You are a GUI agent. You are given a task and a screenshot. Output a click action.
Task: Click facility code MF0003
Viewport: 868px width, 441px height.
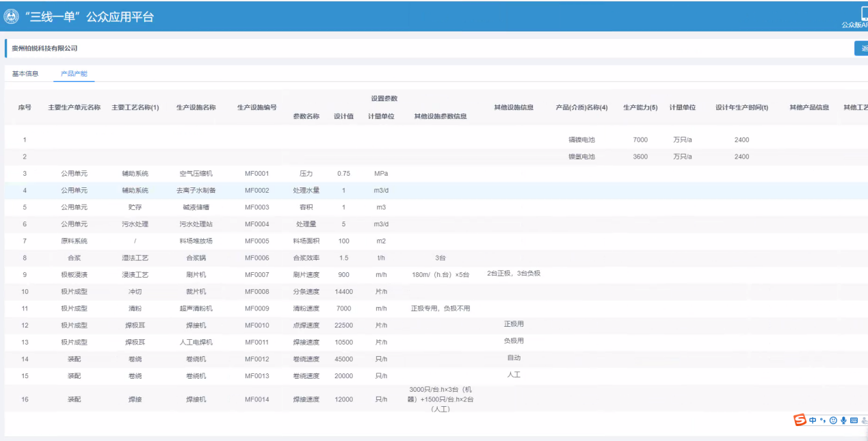(257, 207)
